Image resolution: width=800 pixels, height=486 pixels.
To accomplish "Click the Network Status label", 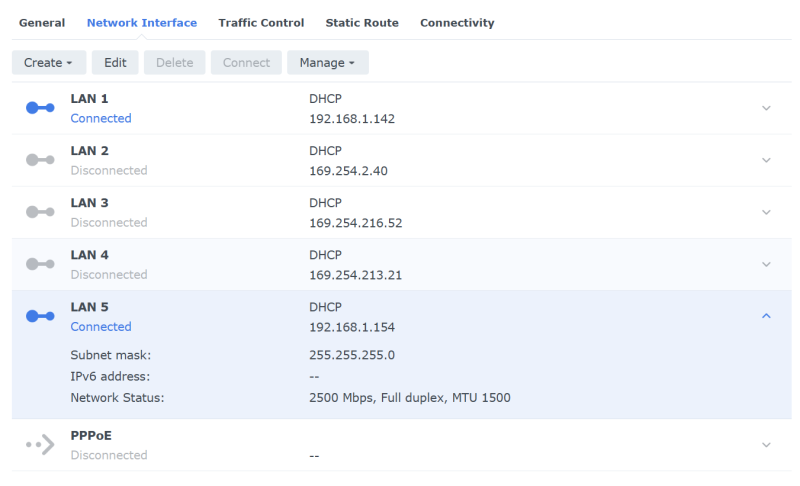I will (117, 398).
